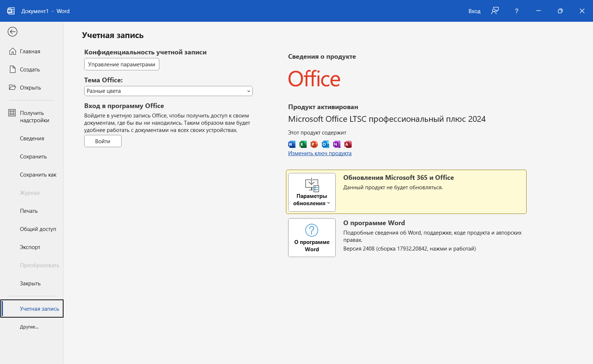
Task: Click the Access app icon in product contents
Action: [348, 144]
